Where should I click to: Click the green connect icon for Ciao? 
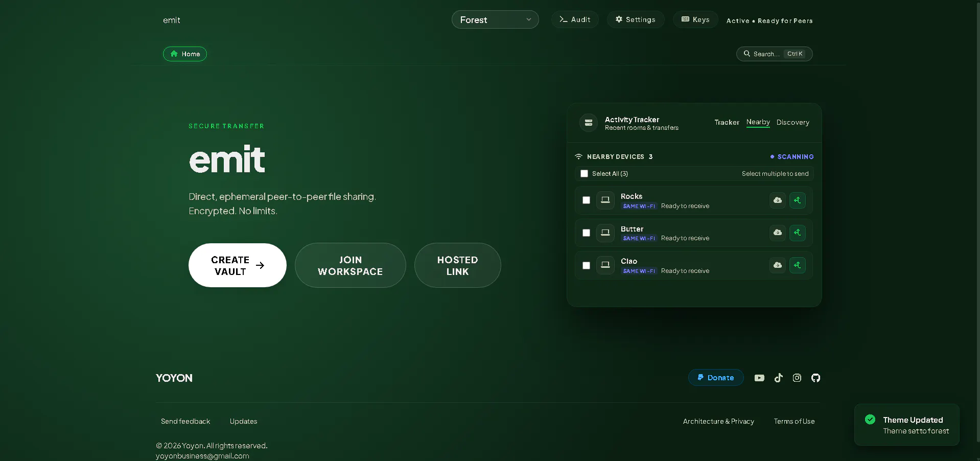(x=798, y=265)
